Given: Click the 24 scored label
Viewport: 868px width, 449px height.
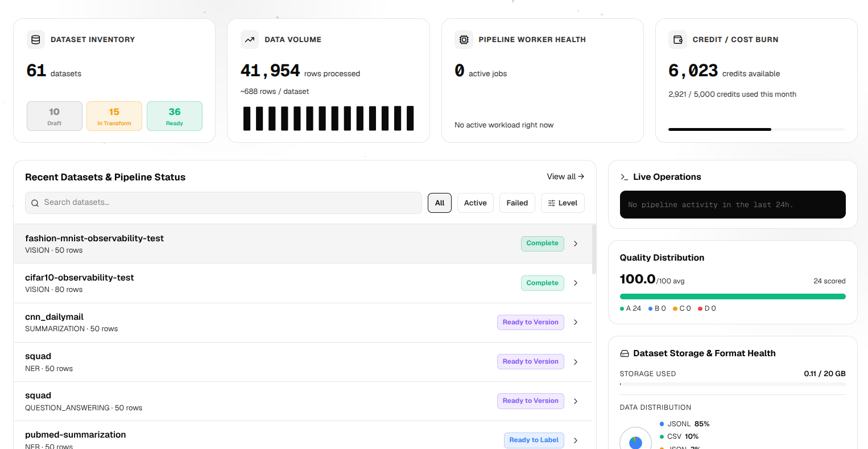Looking at the screenshot, I should tap(829, 281).
